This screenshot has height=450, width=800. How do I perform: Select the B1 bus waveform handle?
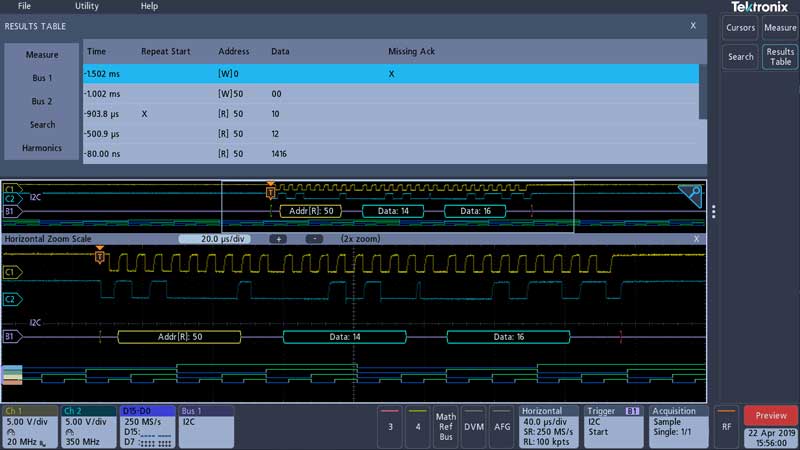[x=12, y=337]
